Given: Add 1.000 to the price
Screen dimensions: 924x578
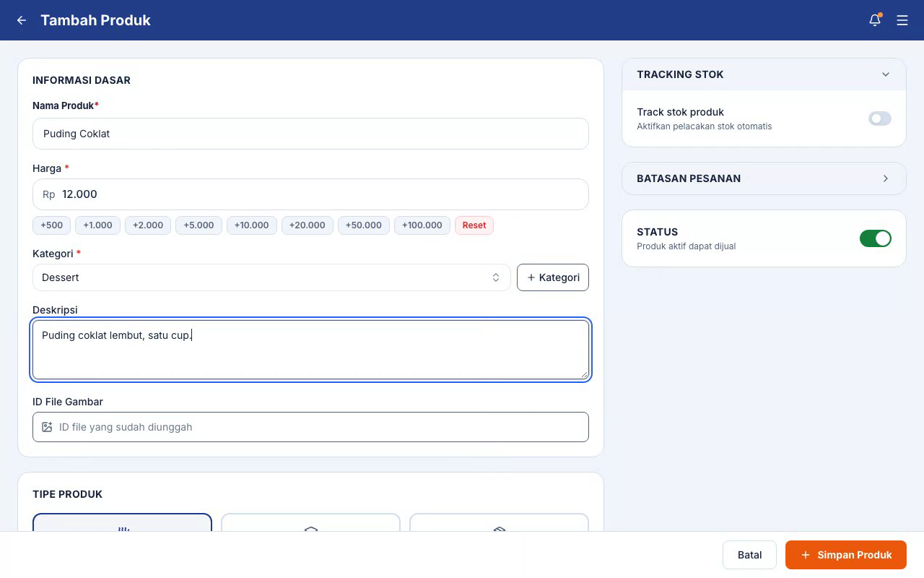Looking at the screenshot, I should [97, 225].
